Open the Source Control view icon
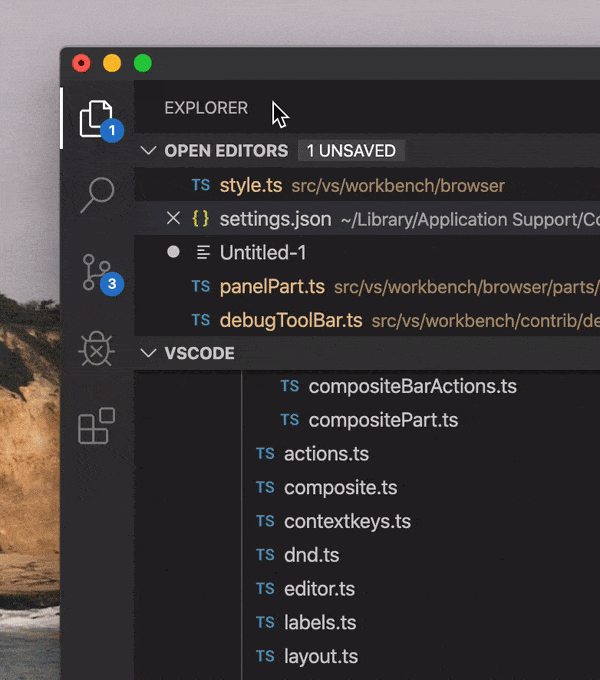600x680 pixels. click(x=97, y=272)
